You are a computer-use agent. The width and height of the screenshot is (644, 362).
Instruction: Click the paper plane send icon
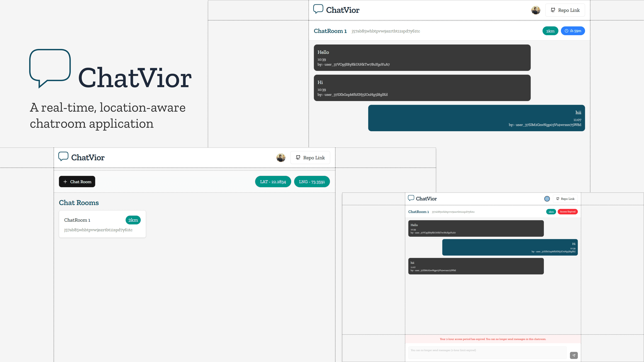click(x=574, y=355)
